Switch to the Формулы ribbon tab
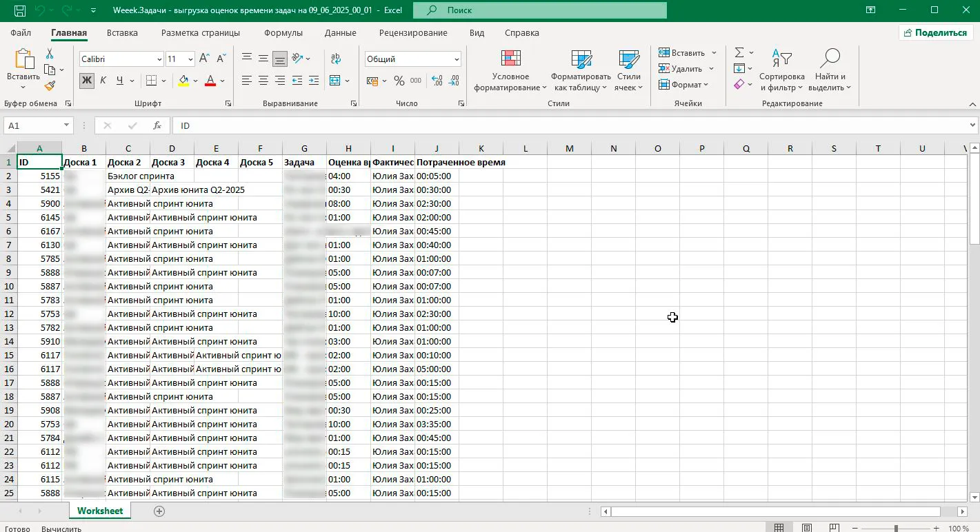Screen dimensions: 980x532 coord(283,33)
